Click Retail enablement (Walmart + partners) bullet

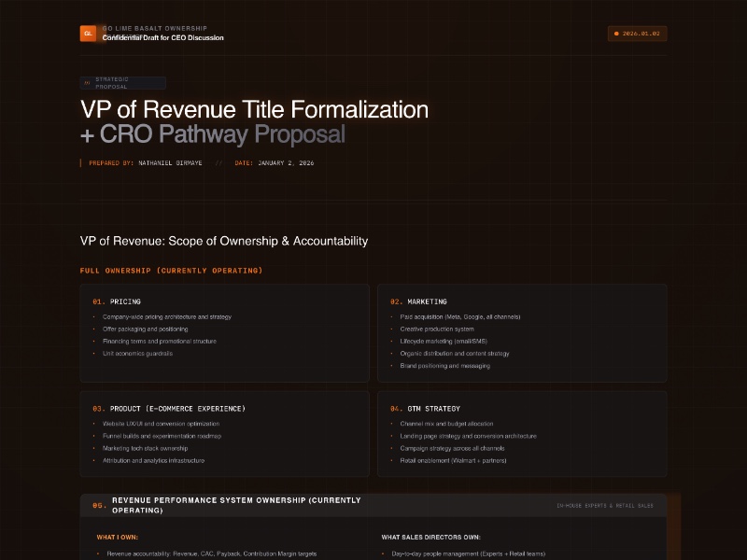coord(454,460)
